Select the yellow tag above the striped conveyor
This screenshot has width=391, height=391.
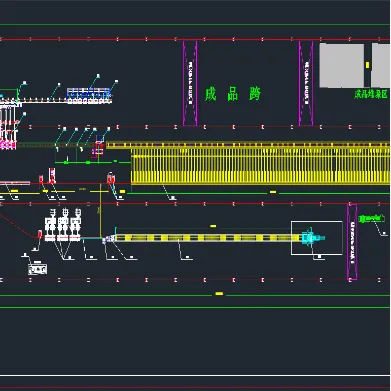pos(213,226)
